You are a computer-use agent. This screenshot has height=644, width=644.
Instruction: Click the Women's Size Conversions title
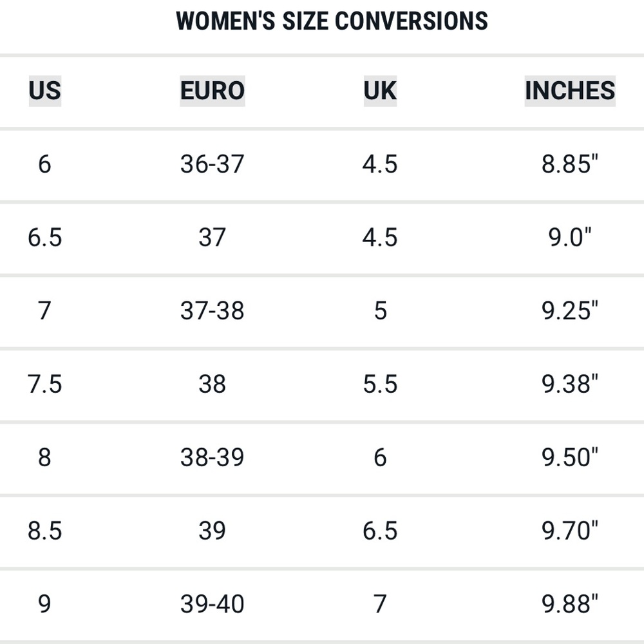(332, 21)
